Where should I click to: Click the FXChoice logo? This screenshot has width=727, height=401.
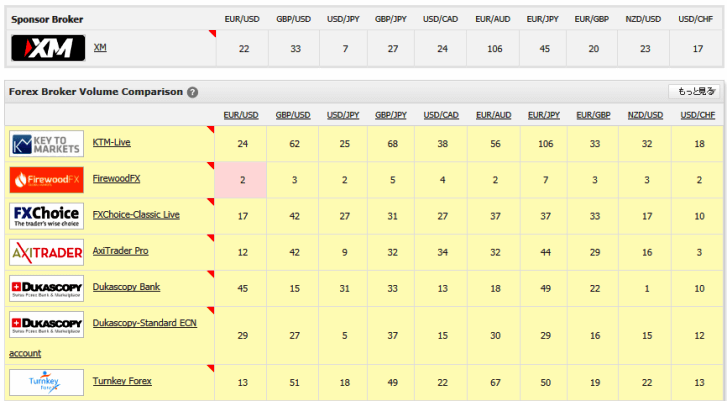[46, 216]
